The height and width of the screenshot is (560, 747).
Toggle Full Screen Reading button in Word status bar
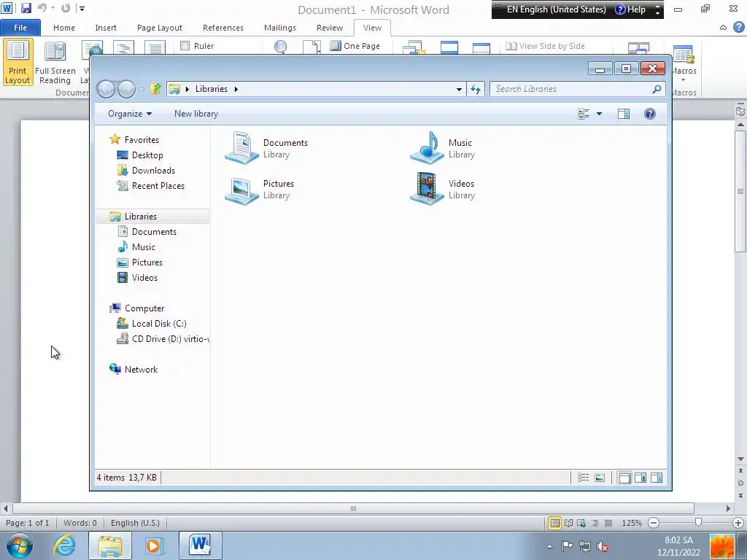point(568,523)
